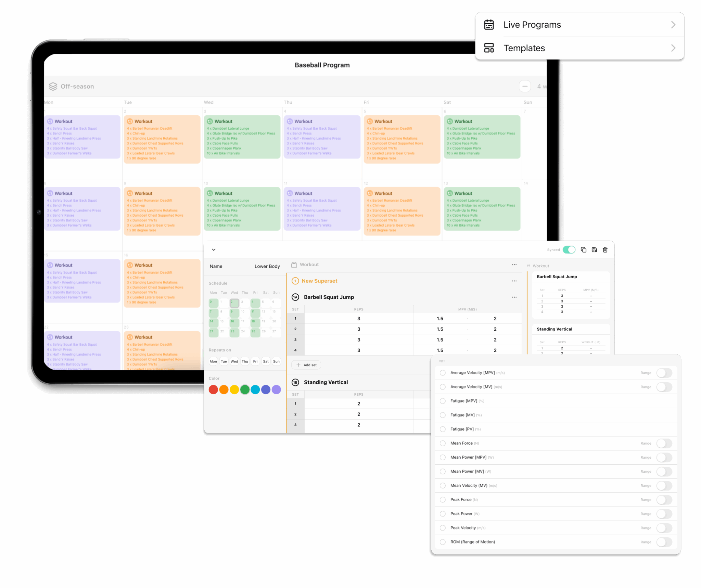The width and height of the screenshot is (701, 588).
Task: Disable the Synced toggle
Action: (x=569, y=250)
